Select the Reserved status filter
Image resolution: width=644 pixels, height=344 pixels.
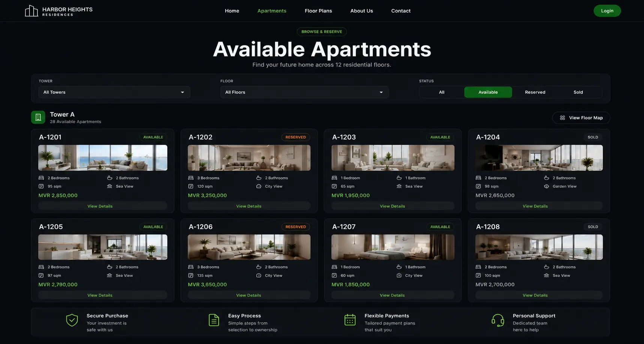click(535, 92)
